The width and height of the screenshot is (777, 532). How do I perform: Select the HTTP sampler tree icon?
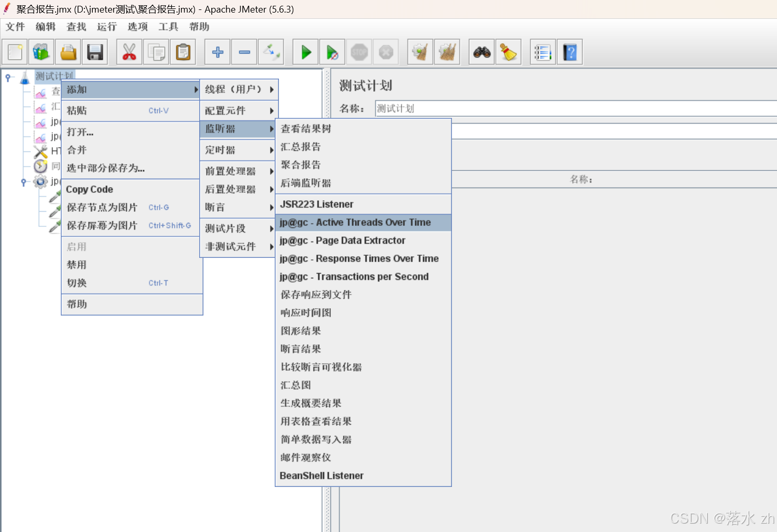(x=40, y=151)
